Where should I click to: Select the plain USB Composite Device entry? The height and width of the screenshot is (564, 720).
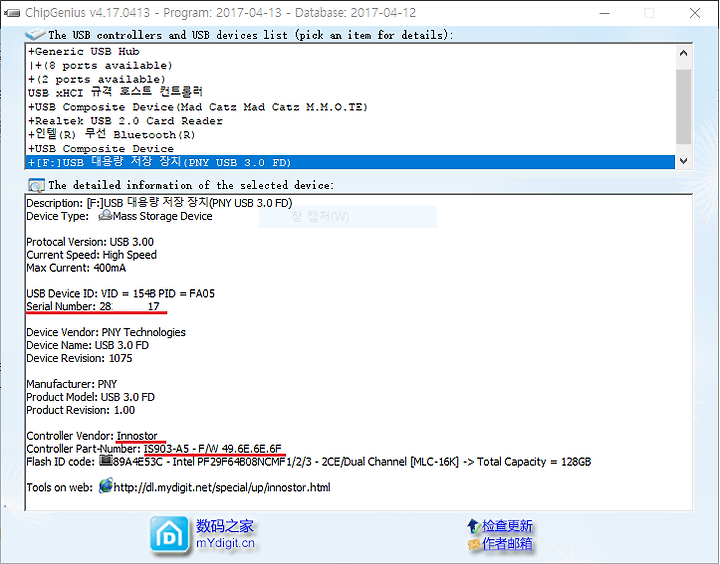tap(101, 149)
